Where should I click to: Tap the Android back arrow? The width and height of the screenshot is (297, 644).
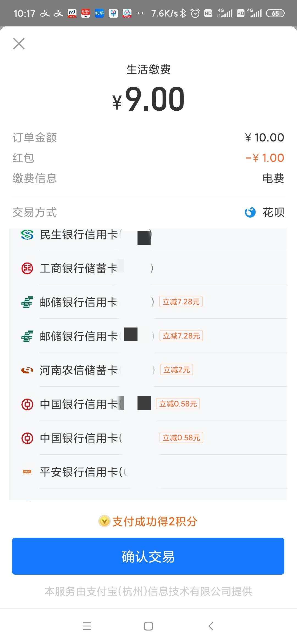211,626
